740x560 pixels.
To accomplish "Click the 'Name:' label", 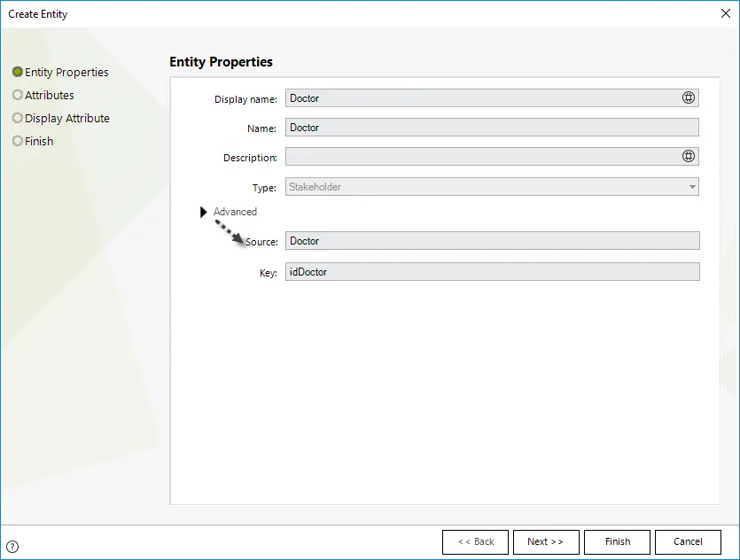I will pos(261,128).
